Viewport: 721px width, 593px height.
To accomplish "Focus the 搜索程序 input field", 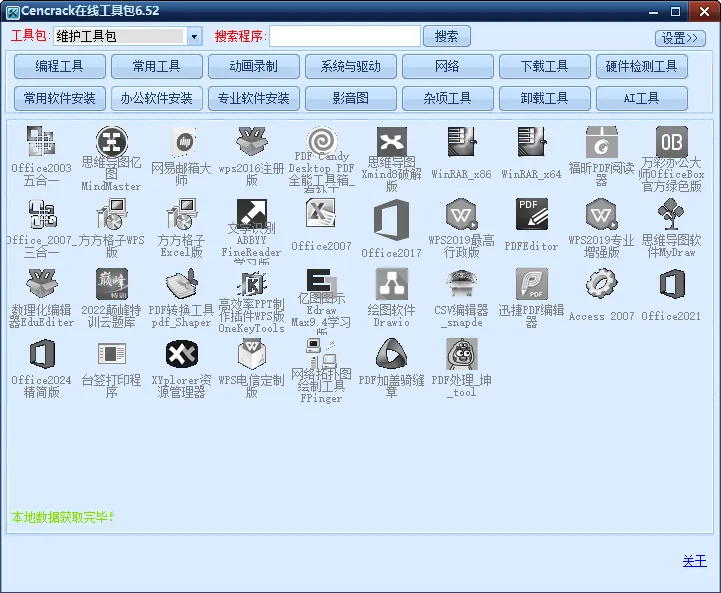I will 345,36.
